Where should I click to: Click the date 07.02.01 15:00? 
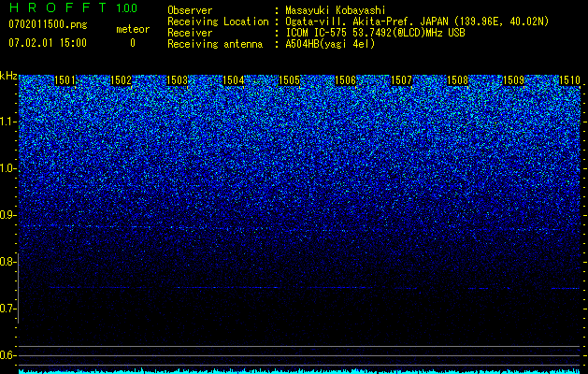[x=48, y=43]
